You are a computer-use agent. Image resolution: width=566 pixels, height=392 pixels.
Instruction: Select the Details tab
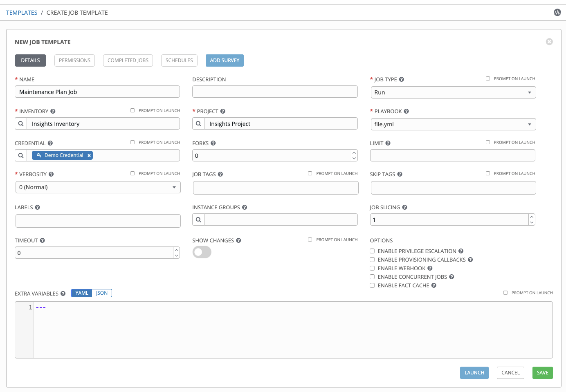pos(31,60)
